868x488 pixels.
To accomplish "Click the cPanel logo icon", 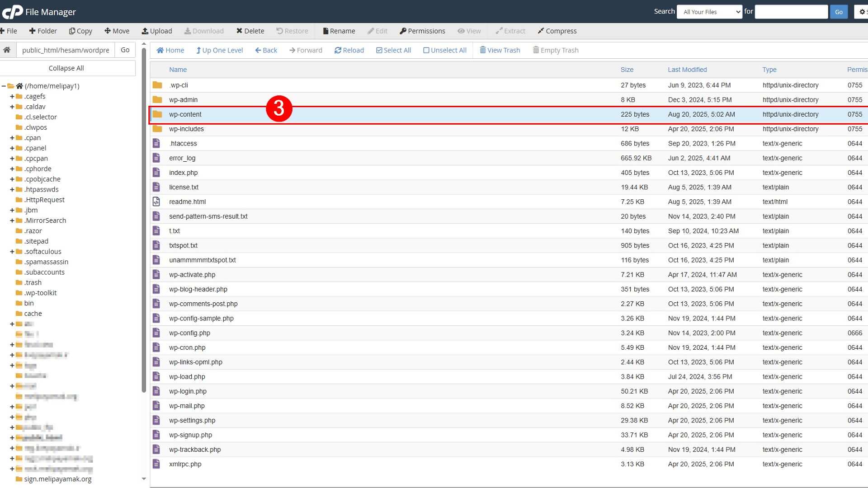I will (x=13, y=12).
